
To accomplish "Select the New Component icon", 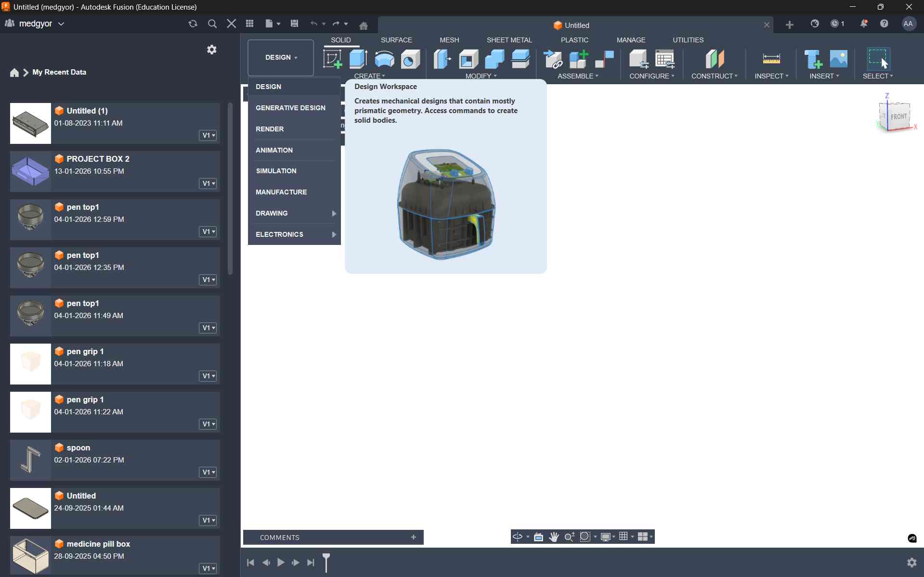I will pos(578,59).
